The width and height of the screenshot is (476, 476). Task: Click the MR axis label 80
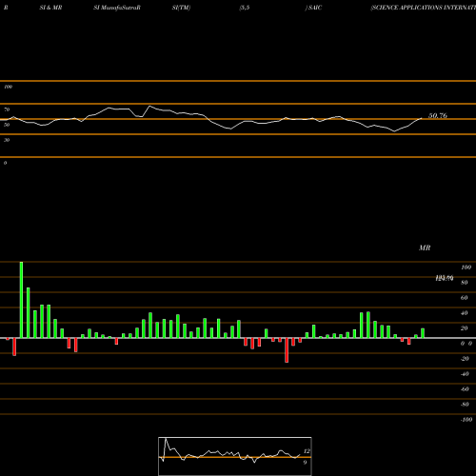tap(465, 283)
